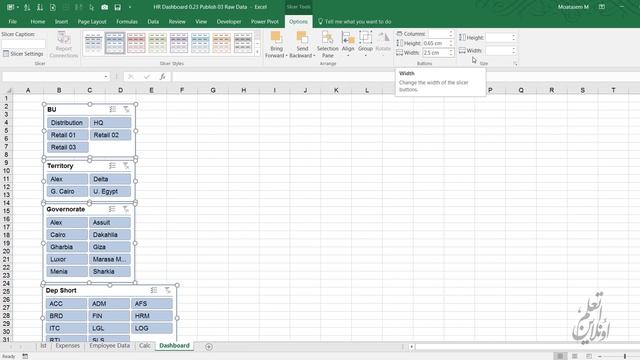
Task: Select Delta in Territory slicer
Action: (x=110, y=179)
